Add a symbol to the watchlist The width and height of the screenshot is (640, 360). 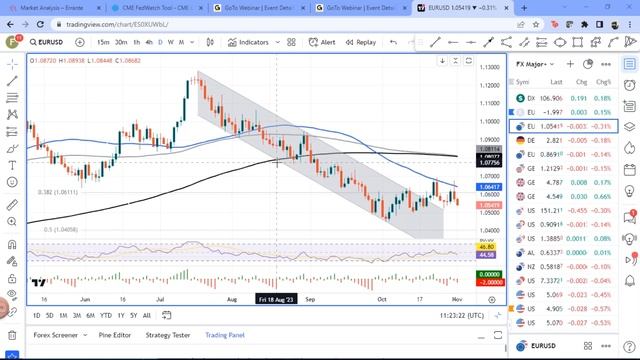click(x=570, y=64)
